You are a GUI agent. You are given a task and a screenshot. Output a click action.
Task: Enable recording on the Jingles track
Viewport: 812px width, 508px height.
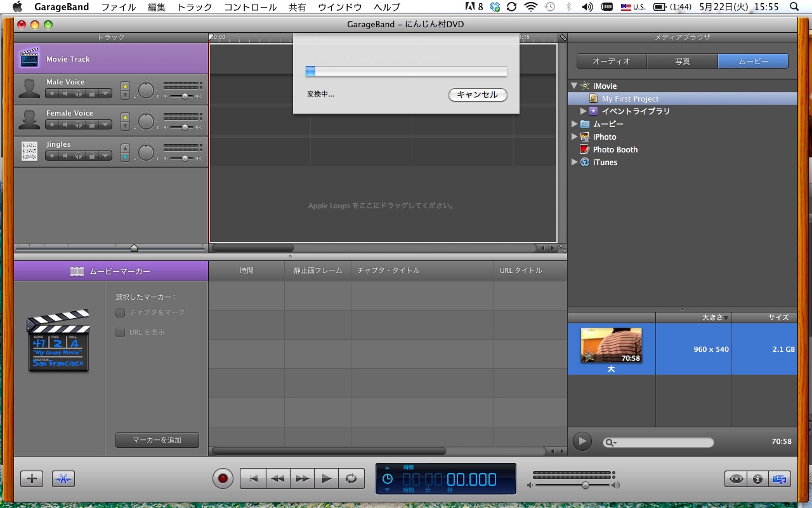click(x=52, y=156)
